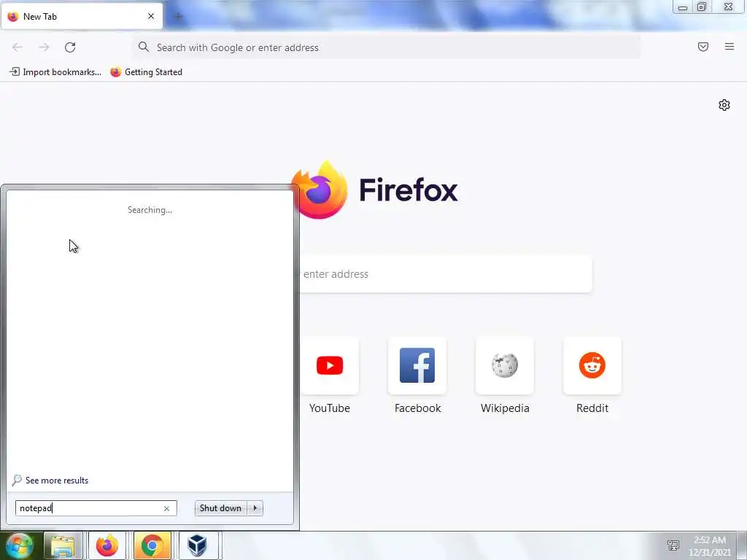Open a new tab with plus button
Viewport: 747px width, 560px height.
[x=179, y=17]
